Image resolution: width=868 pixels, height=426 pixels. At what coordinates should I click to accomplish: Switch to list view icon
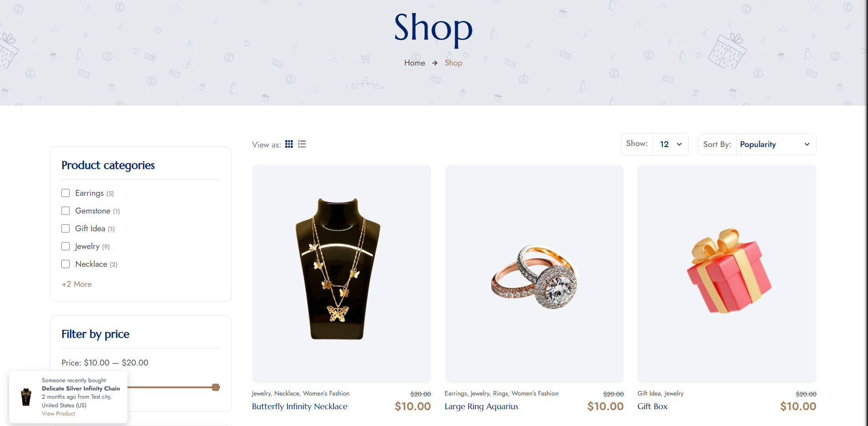tap(302, 144)
